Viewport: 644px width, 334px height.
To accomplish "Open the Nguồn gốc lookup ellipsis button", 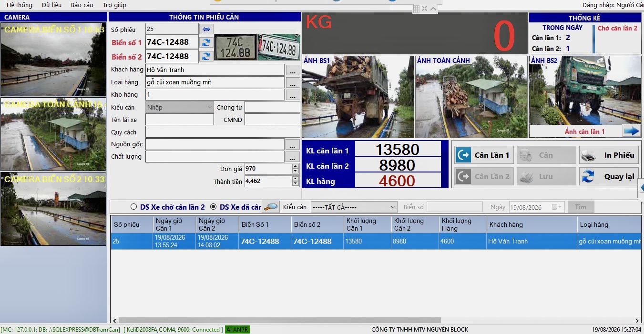I will coord(293,144).
